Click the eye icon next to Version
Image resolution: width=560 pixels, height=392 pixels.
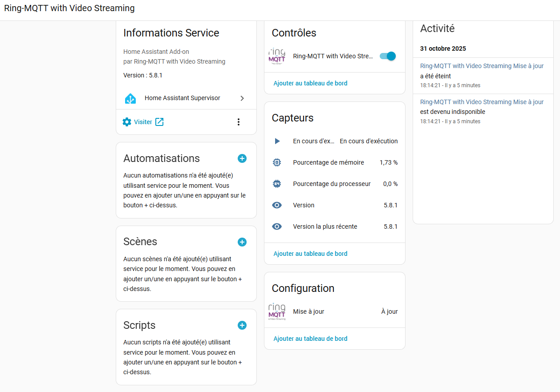click(277, 205)
